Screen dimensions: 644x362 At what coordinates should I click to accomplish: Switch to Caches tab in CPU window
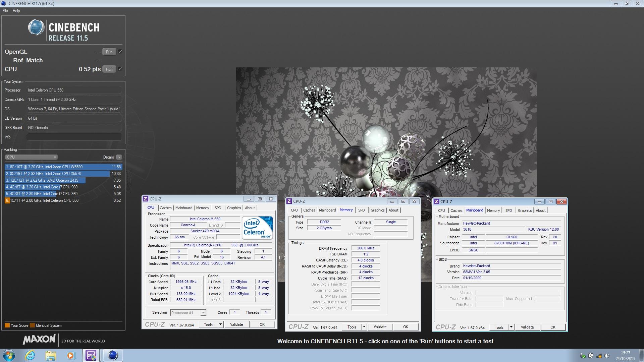coord(165,208)
